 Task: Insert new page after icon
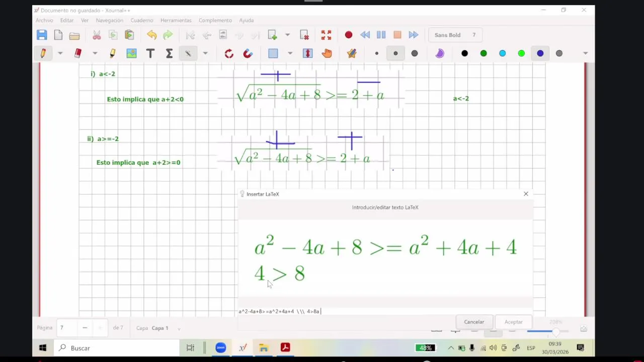pos(272,35)
